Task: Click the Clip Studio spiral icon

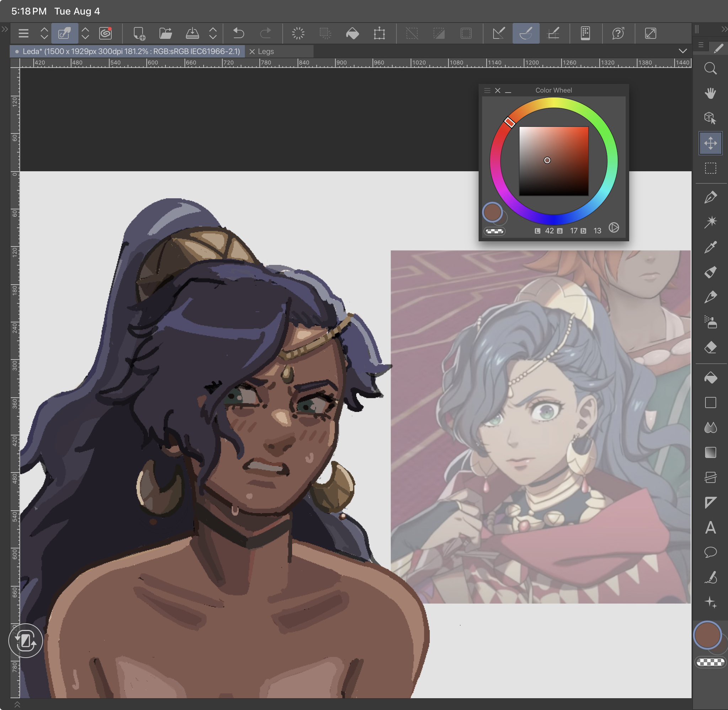Action: click(x=106, y=33)
